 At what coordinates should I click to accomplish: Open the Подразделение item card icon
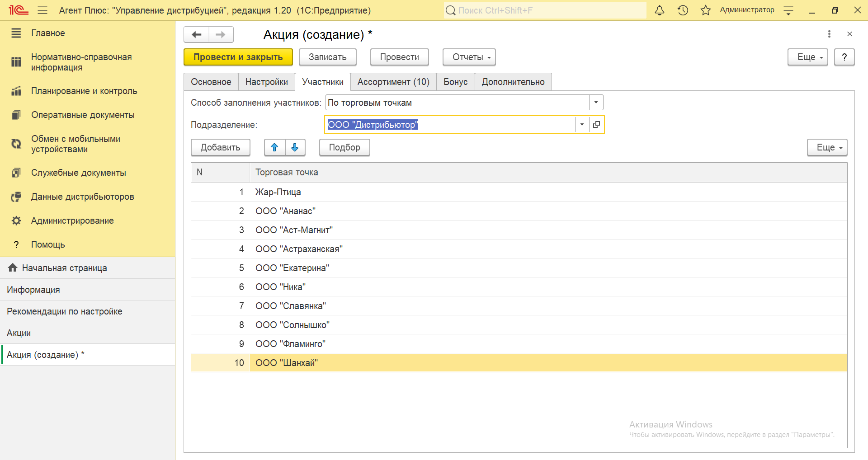(x=596, y=125)
